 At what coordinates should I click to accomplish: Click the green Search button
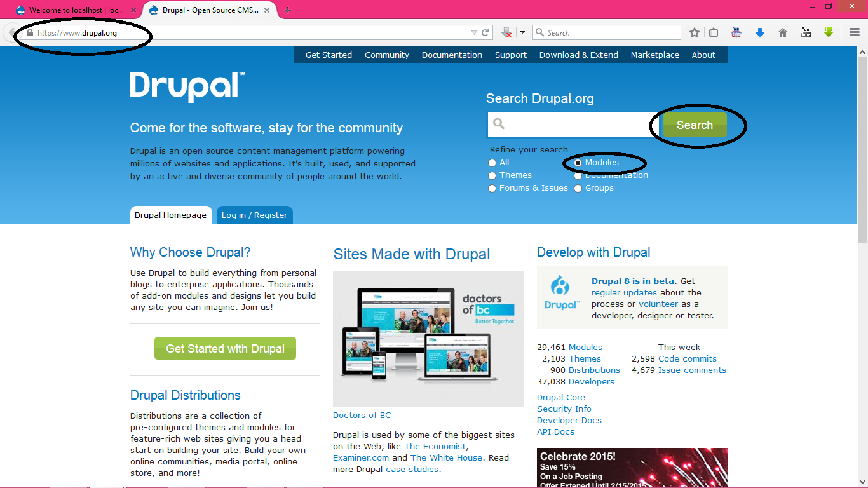(x=695, y=125)
